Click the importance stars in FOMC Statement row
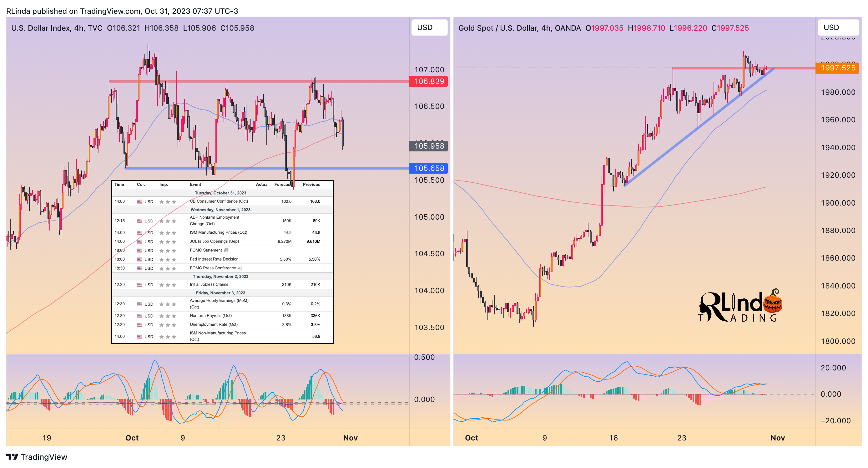Screen dimensions: 868x468 (168, 251)
